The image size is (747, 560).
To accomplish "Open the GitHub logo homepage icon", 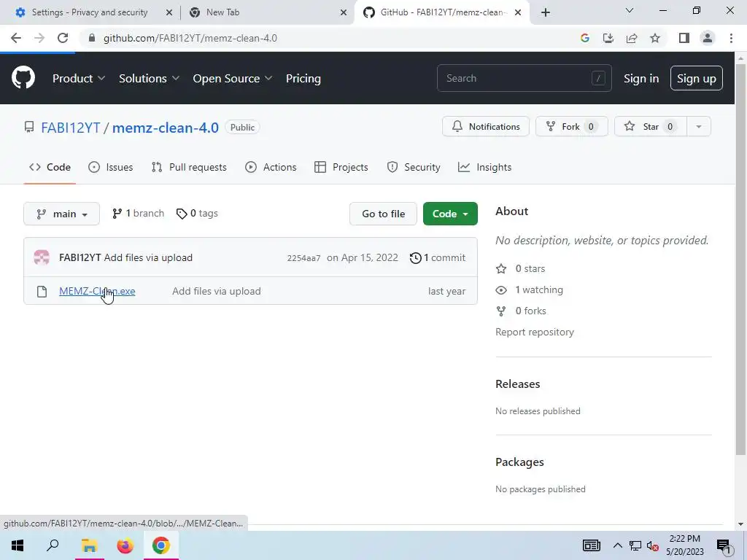I will point(23,78).
